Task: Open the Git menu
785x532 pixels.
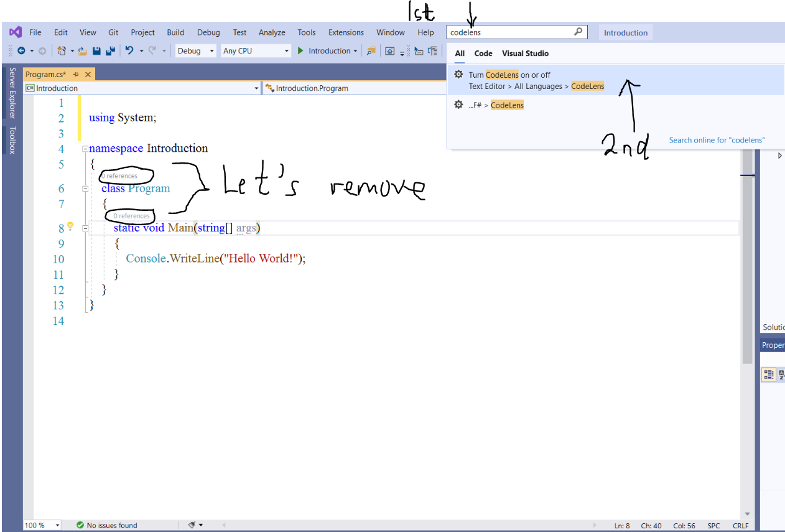Action: (113, 32)
